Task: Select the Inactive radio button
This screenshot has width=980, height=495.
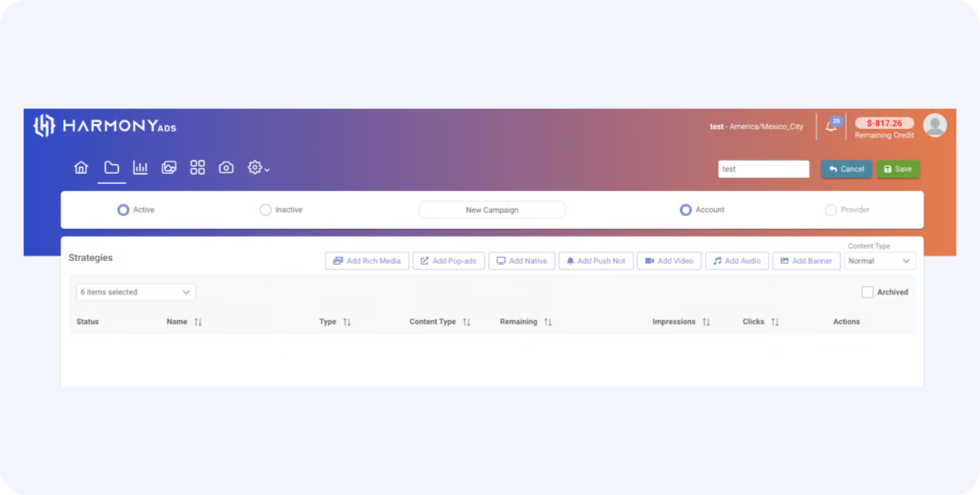Action: click(x=266, y=210)
